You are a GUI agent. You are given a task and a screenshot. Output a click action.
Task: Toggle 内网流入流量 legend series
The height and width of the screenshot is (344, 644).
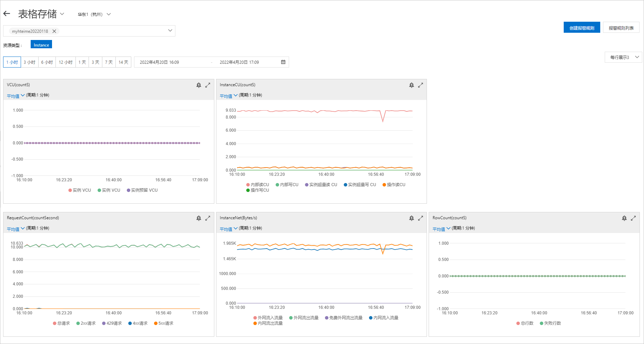pyautogui.click(x=384, y=318)
